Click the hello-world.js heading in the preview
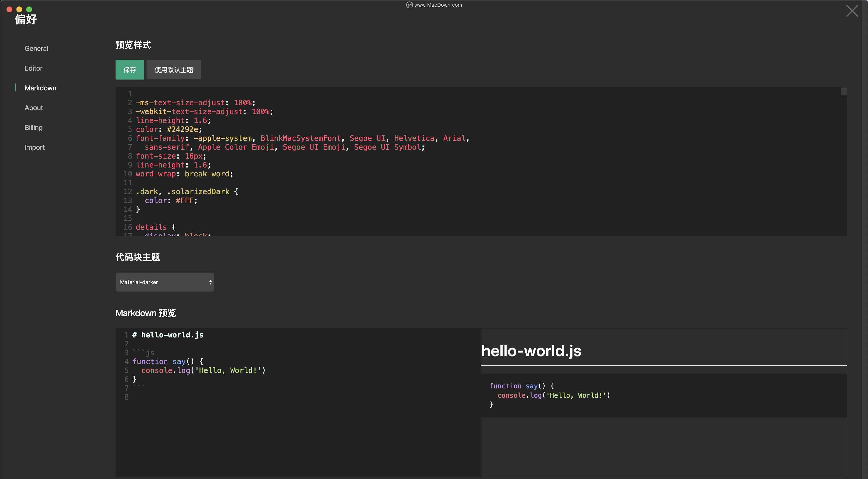Image resolution: width=868 pixels, height=479 pixels. [531, 351]
